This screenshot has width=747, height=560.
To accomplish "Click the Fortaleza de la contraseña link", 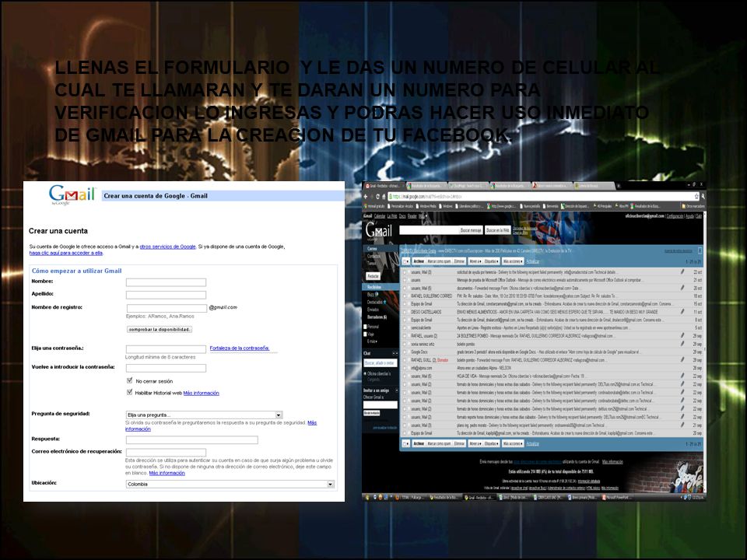I will click(x=240, y=348).
